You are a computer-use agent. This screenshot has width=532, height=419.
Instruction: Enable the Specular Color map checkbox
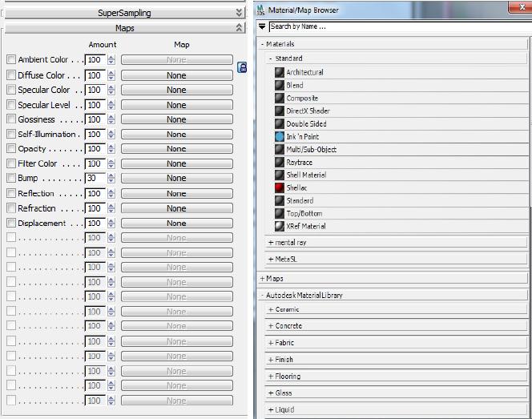(x=11, y=90)
